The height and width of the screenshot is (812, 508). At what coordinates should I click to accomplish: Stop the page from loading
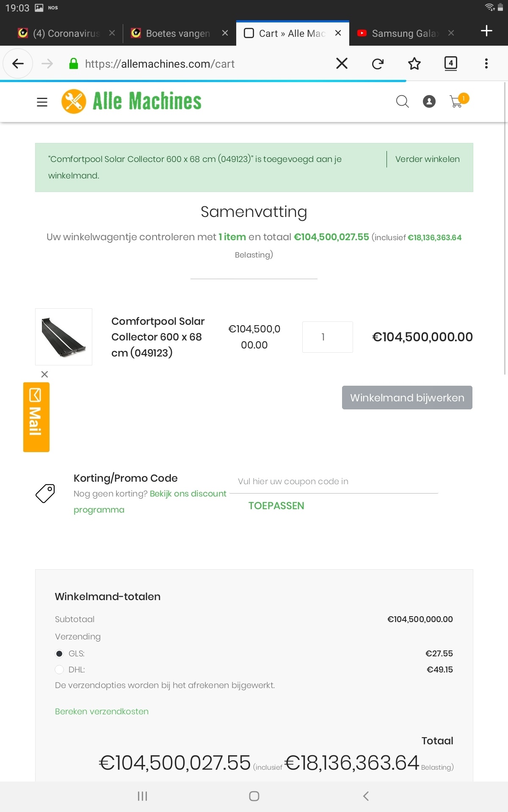[x=342, y=63]
